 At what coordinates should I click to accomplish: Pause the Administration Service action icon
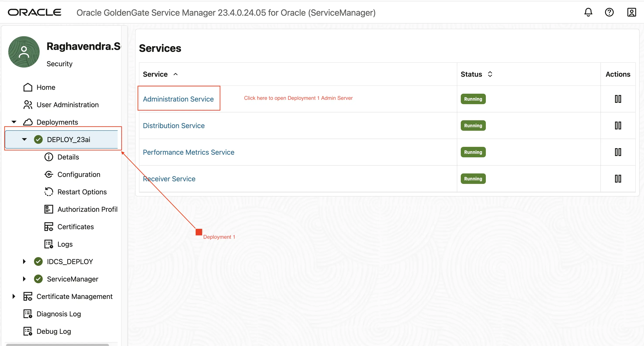[x=618, y=99]
